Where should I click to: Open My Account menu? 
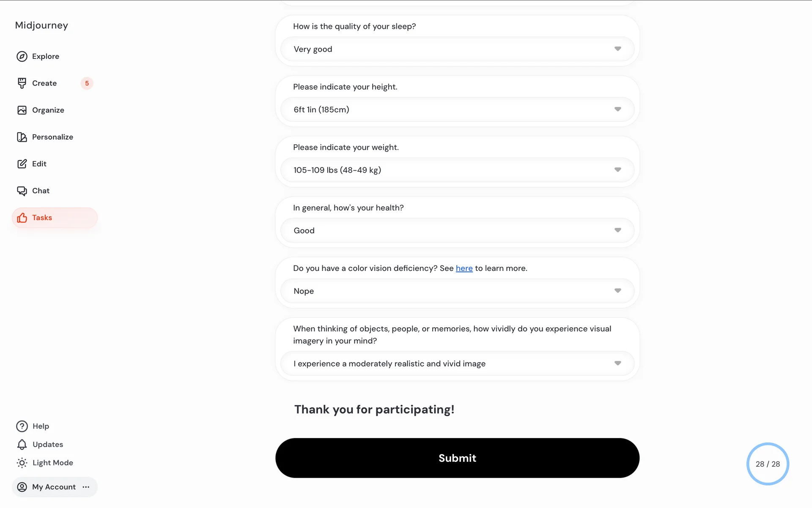point(55,487)
